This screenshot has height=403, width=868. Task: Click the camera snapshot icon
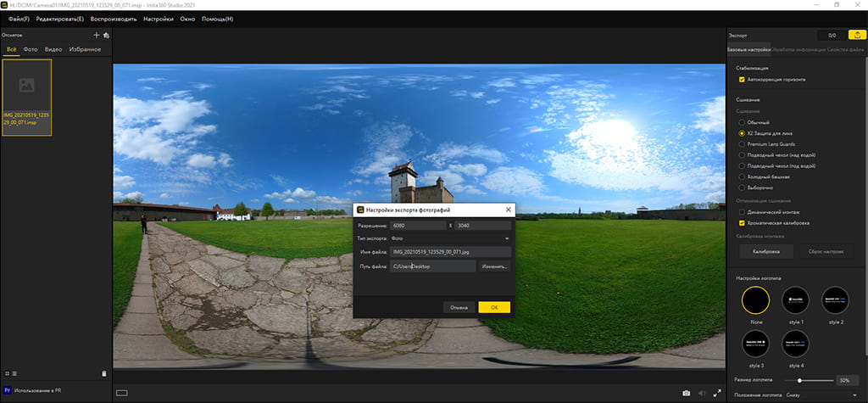687,393
